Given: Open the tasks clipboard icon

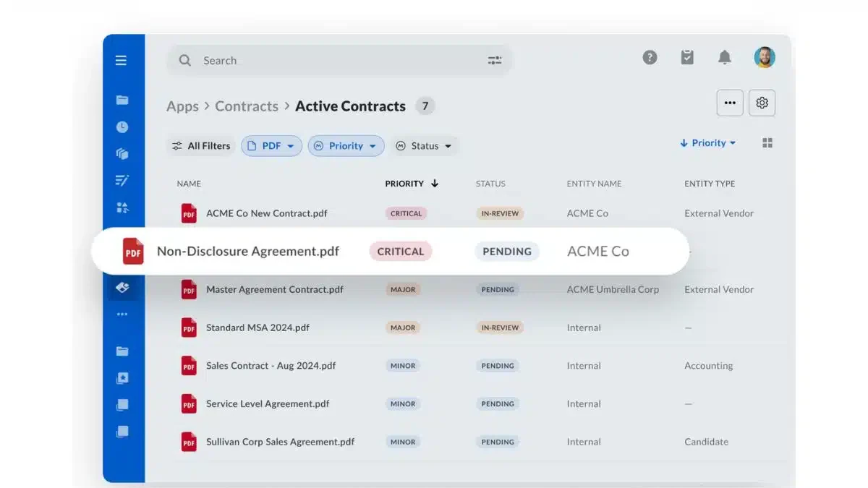Looking at the screenshot, I should (x=687, y=57).
